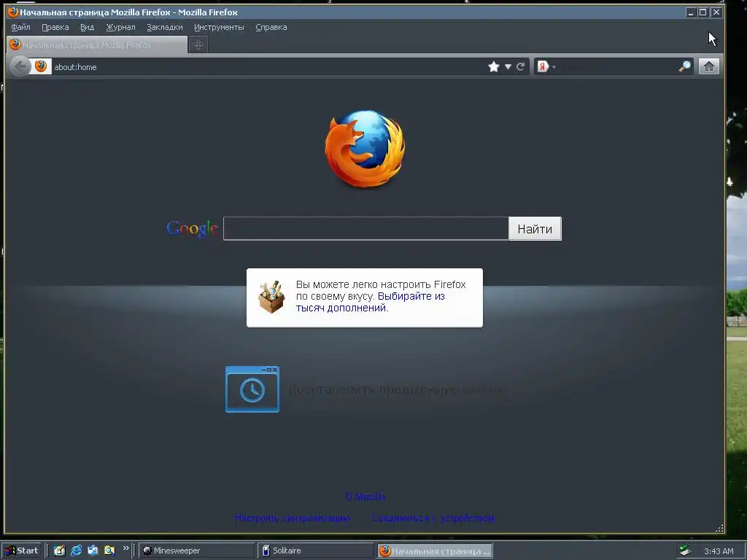Viewport: 747px width, 560px height.
Task: Click the restore session clock icon
Action: click(252, 389)
